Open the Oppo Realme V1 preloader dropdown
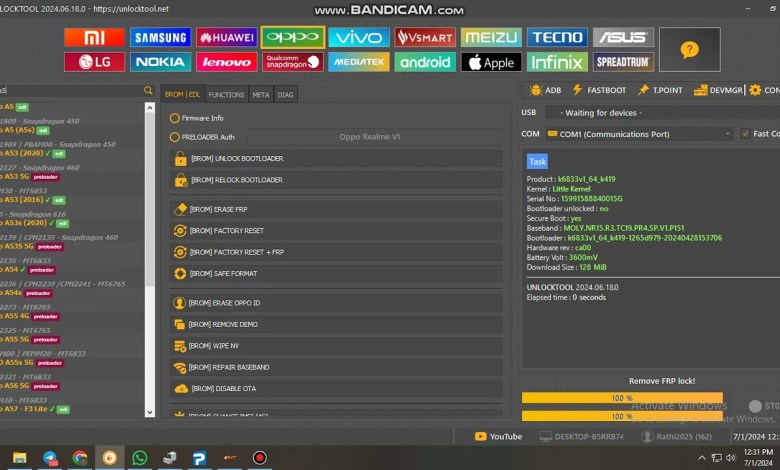This screenshot has height=470, width=780. [375, 137]
